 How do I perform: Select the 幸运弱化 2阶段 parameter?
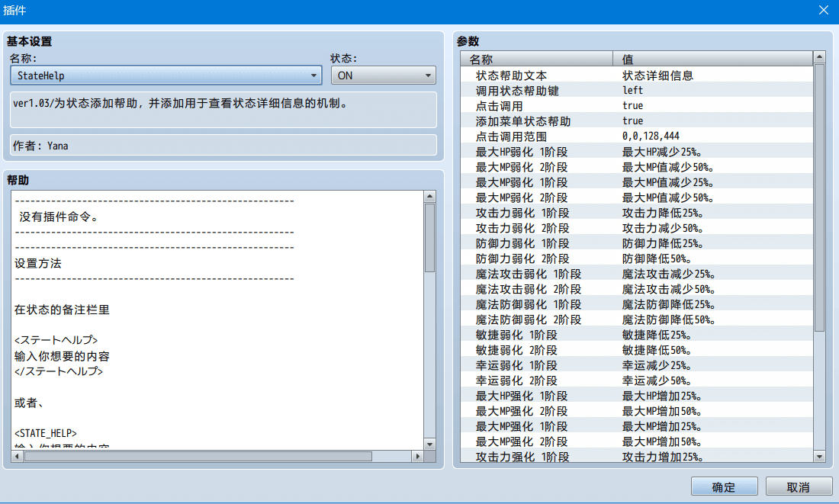point(636,380)
